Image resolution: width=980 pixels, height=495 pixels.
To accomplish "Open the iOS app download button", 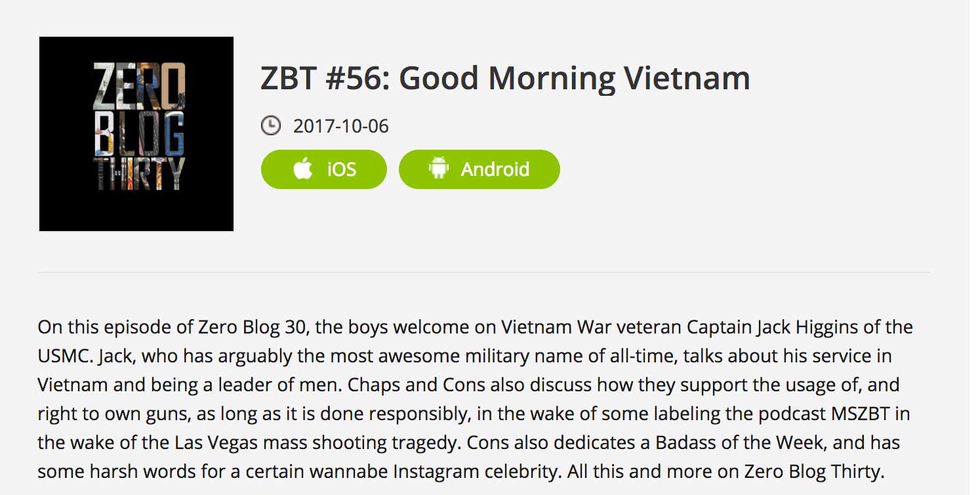I will [323, 169].
